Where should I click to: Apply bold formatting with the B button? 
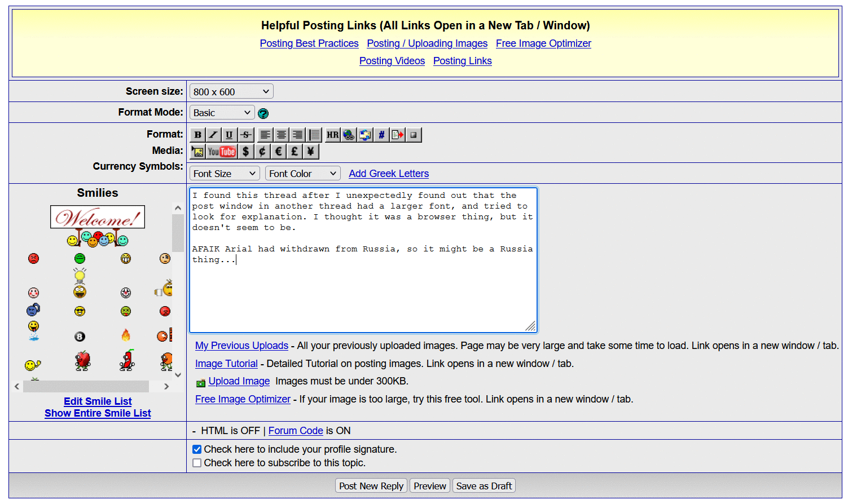[x=197, y=135]
